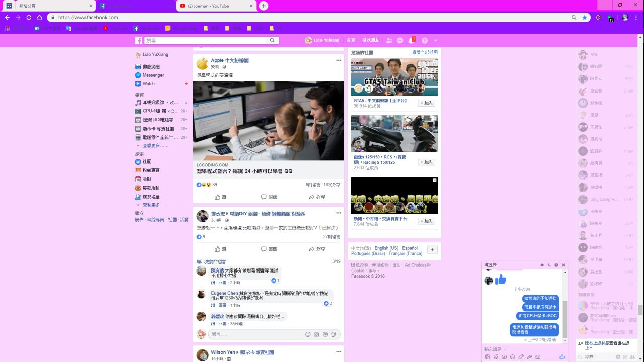
Task: Open friend requests icon in header
Action: click(x=389, y=40)
